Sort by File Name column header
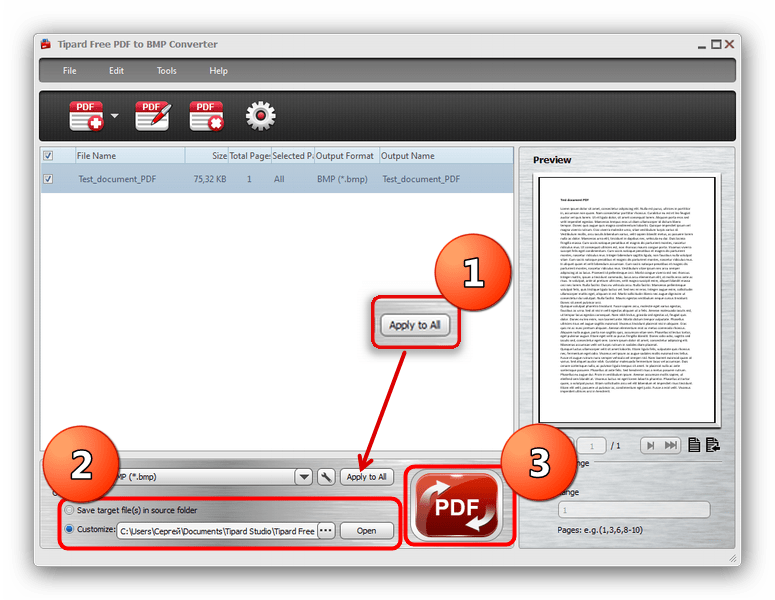Viewport: 775px width, 600px height. click(130, 156)
